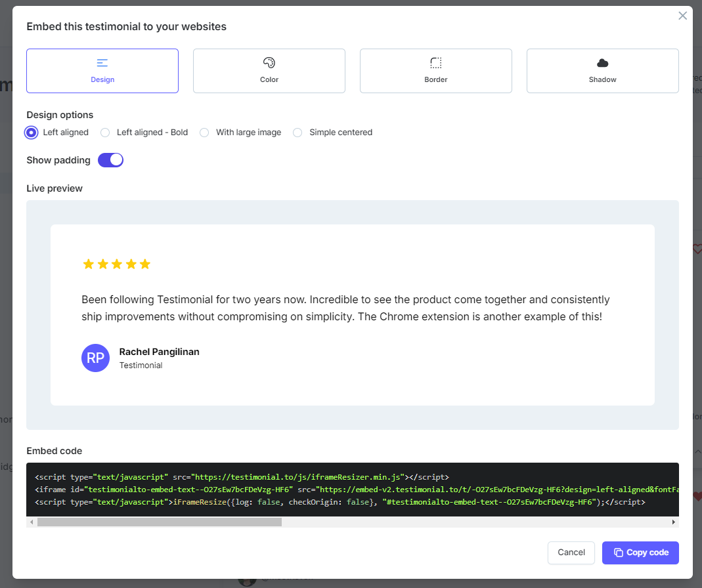This screenshot has height=588, width=702.
Task: Click the five-star rating in preview
Action: pos(116,264)
